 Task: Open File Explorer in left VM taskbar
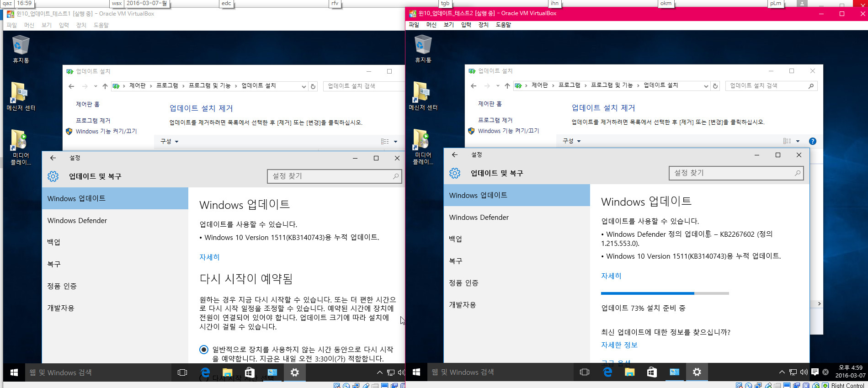(228, 372)
